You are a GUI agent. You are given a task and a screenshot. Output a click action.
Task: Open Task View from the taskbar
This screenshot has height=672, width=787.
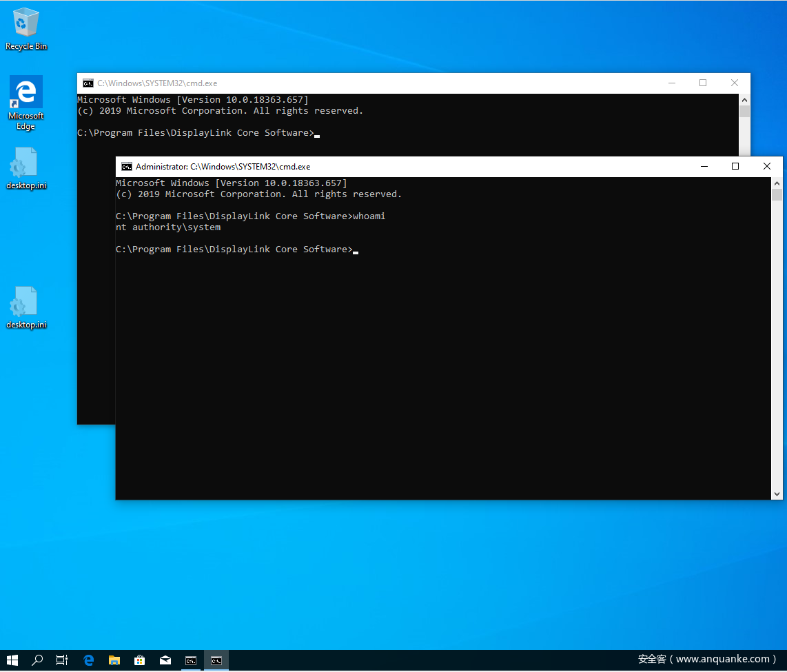62,660
